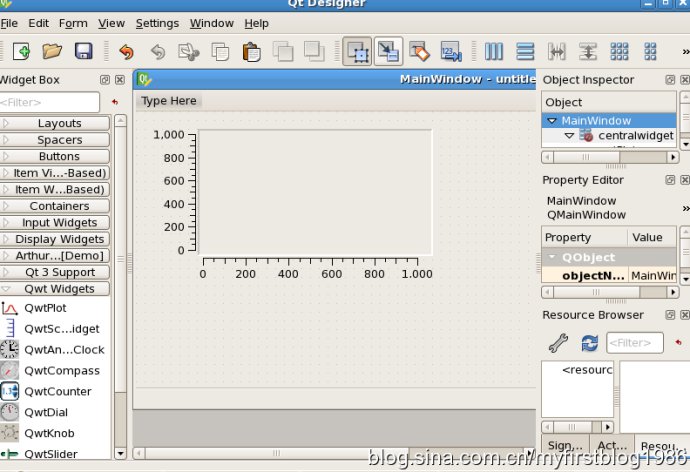The height and width of the screenshot is (472, 690).
Task: Open the Window menu
Action: click(x=212, y=23)
